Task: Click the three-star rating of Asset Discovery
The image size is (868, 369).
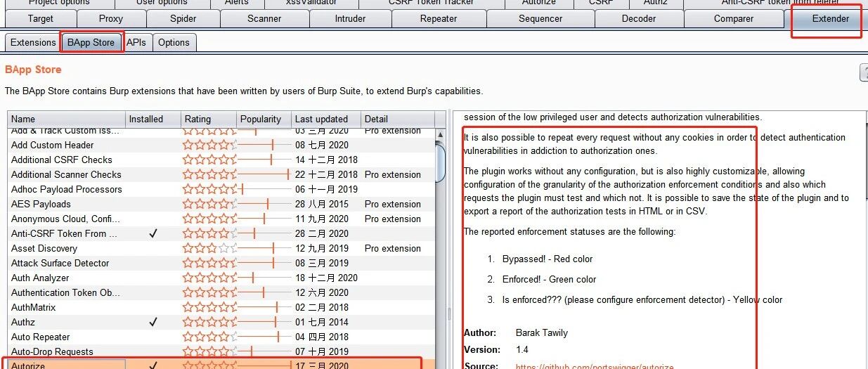Action: tap(210, 248)
